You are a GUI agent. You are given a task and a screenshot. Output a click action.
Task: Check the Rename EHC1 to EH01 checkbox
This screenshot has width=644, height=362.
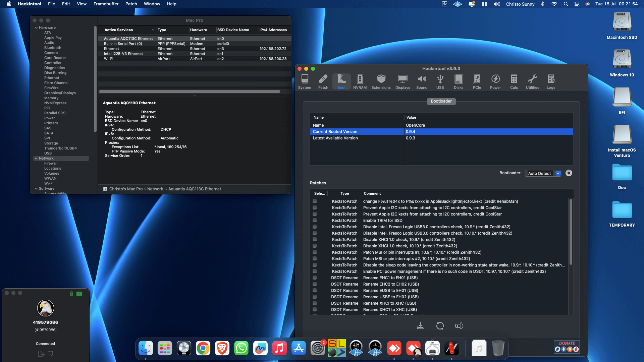[315, 278]
